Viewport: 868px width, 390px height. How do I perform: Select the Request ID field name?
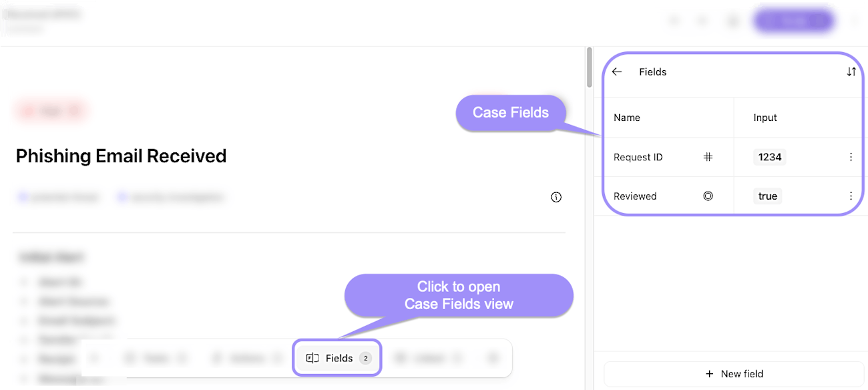[x=638, y=158]
